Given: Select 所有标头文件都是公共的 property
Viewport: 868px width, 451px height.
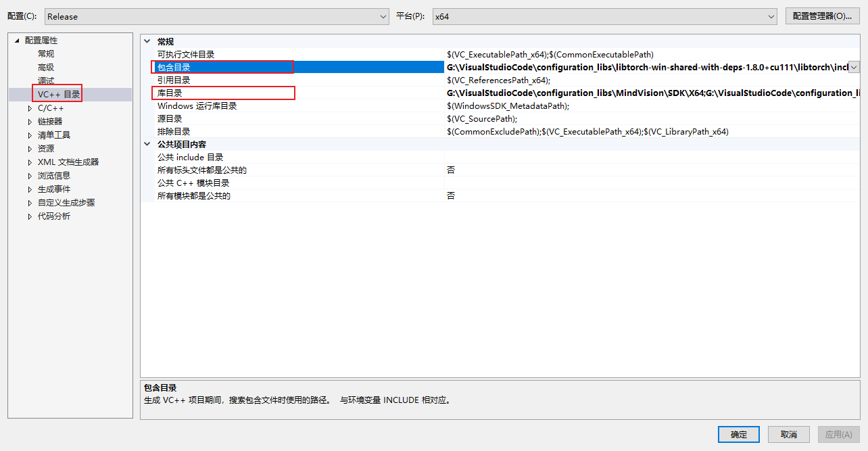Looking at the screenshot, I should [x=500, y=170].
